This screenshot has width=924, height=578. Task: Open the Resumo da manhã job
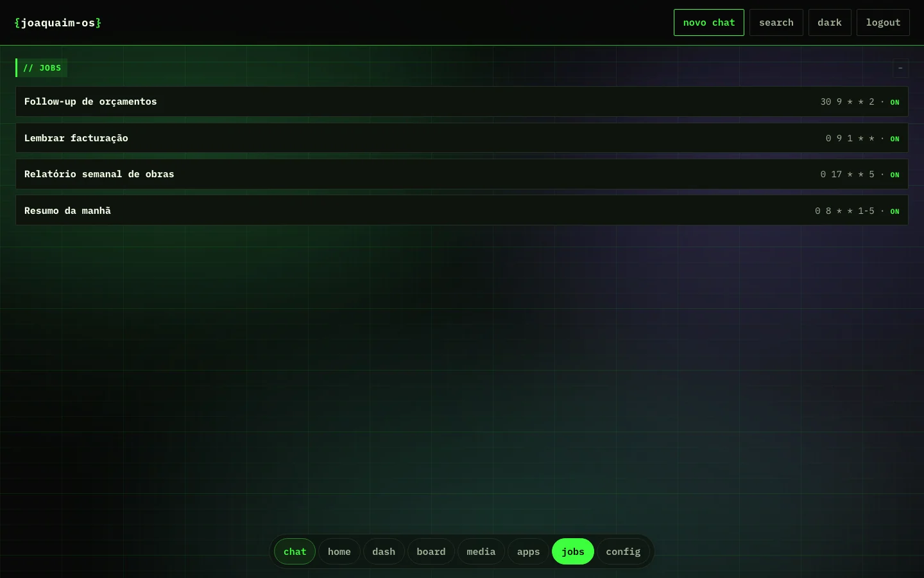[x=462, y=211]
